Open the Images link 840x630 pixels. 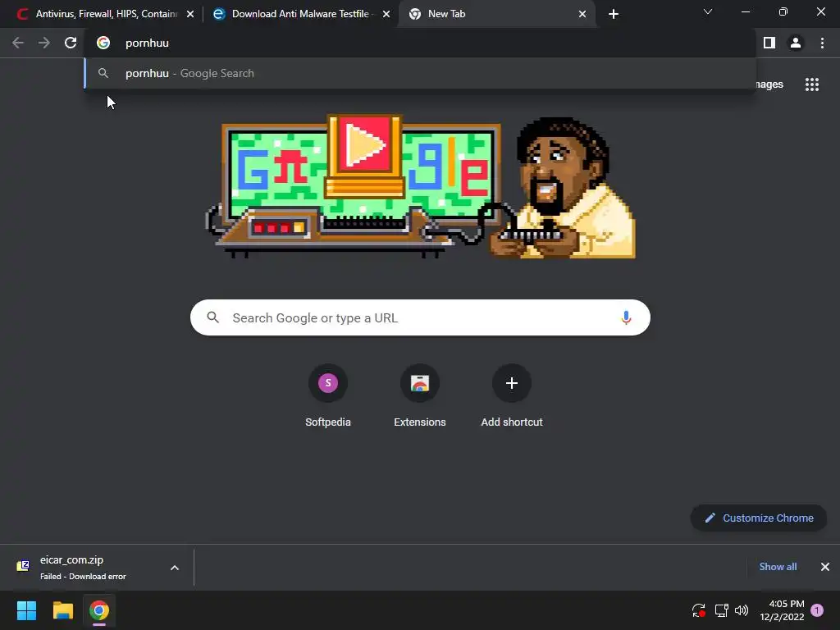point(769,84)
